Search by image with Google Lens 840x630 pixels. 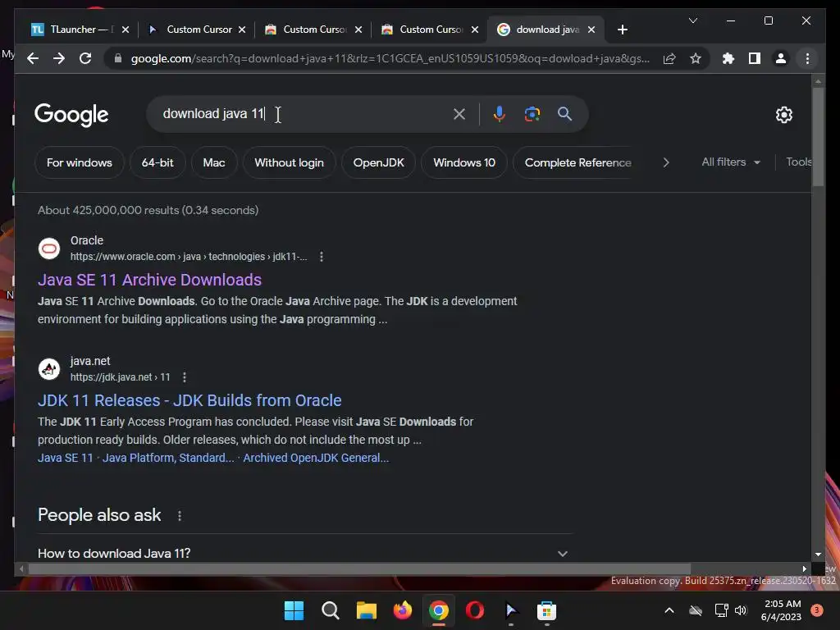532,113
